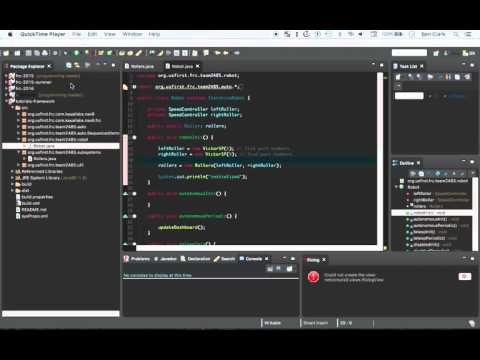Viewport: 480px width, 360px height.
Task: Switch to the Javadoc tab
Action: [x=165, y=259]
